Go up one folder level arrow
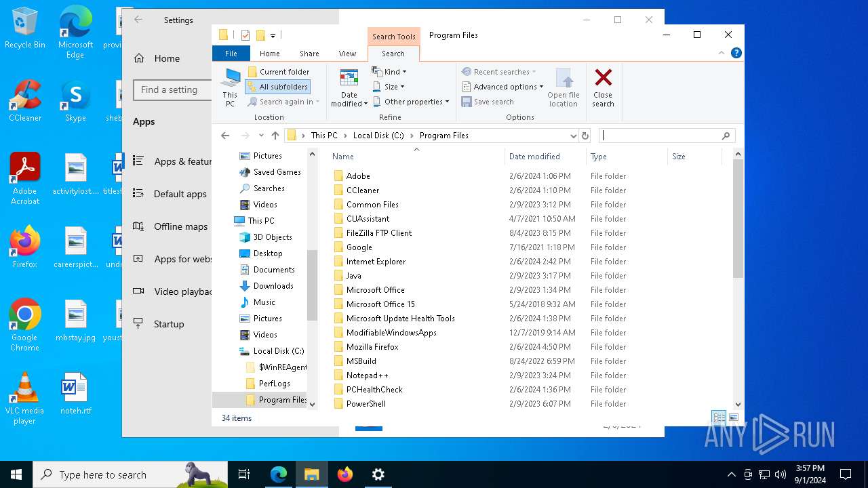The image size is (868, 488). pos(275,136)
